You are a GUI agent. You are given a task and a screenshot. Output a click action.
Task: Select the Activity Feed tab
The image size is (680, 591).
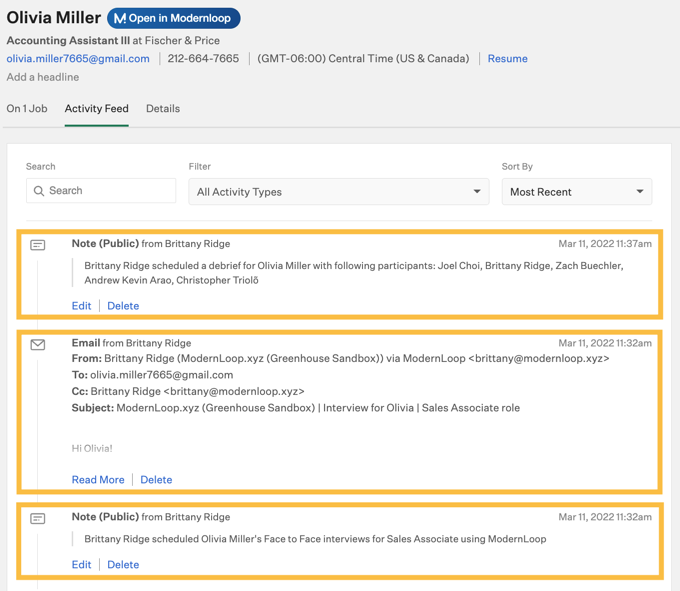[96, 109]
